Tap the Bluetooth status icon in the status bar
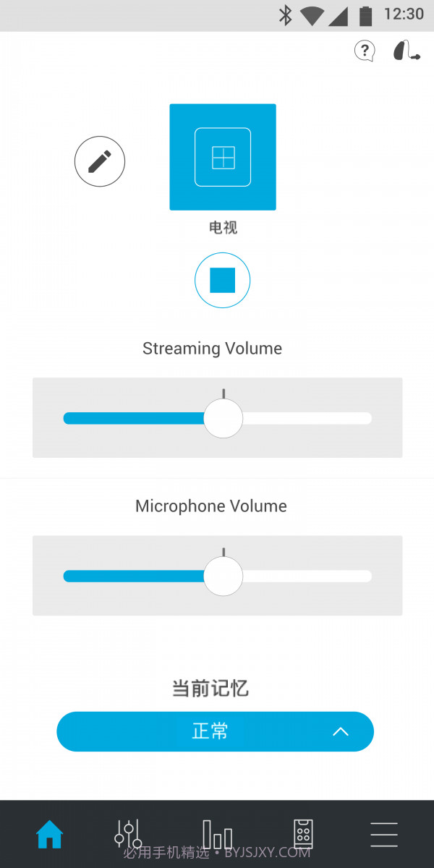Viewport: 434px width, 868px height. pos(287,14)
